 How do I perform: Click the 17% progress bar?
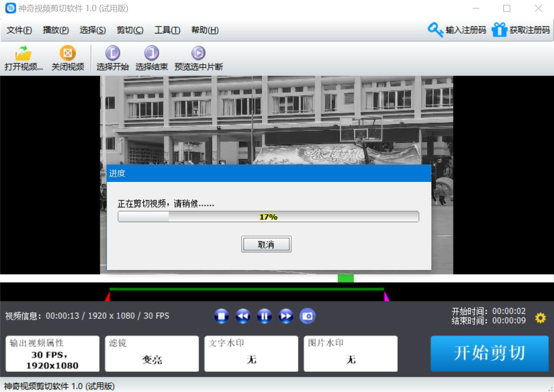268,217
